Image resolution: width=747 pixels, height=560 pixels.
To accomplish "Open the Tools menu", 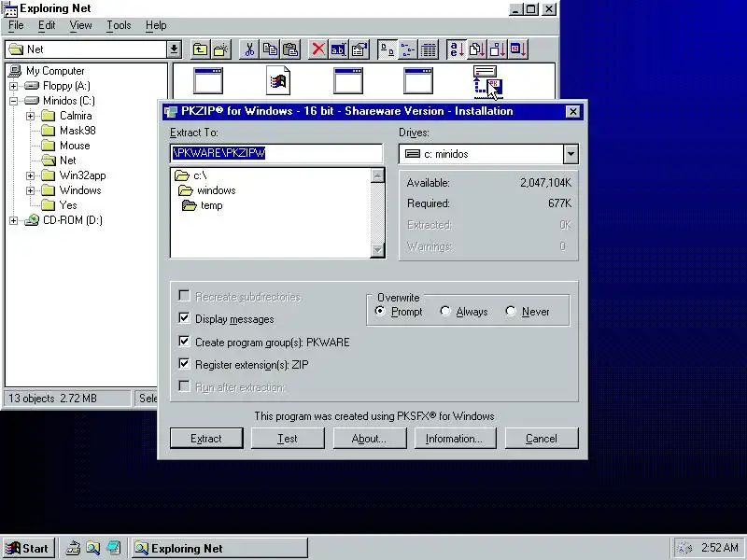I will tap(119, 25).
